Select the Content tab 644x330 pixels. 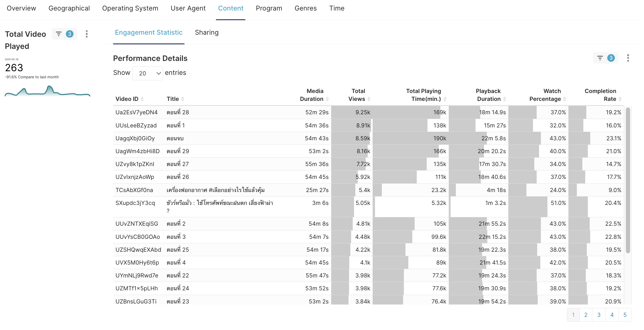[x=231, y=8]
